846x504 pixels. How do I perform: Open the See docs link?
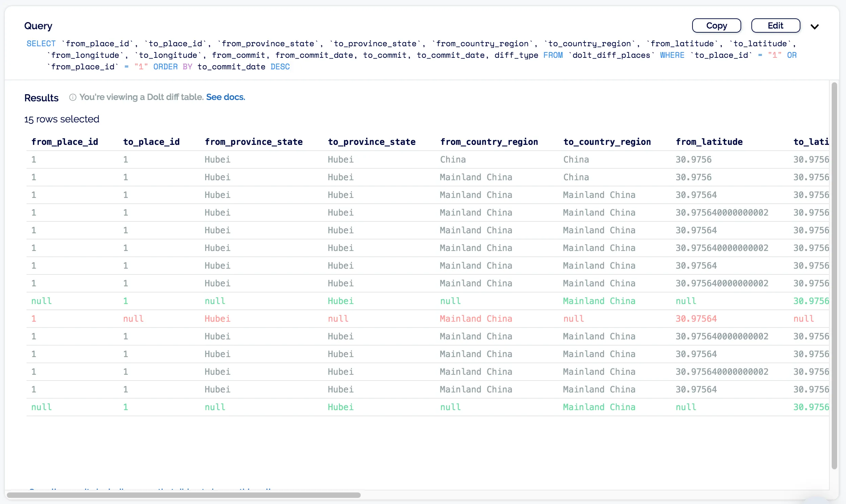pyautogui.click(x=225, y=97)
